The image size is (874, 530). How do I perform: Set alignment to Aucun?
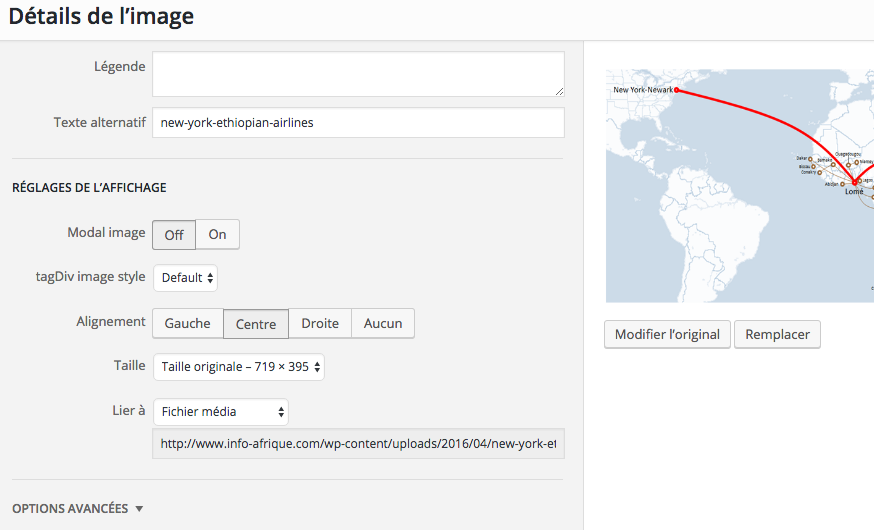pyautogui.click(x=383, y=323)
